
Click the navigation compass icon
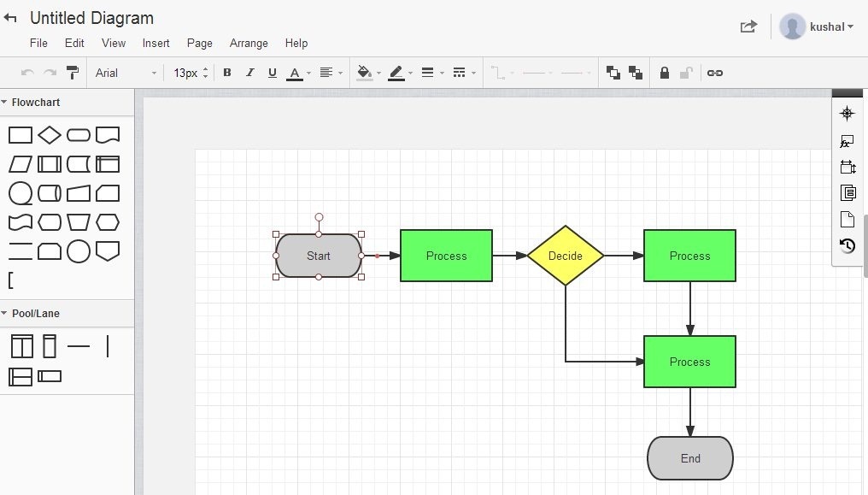pyautogui.click(x=847, y=114)
